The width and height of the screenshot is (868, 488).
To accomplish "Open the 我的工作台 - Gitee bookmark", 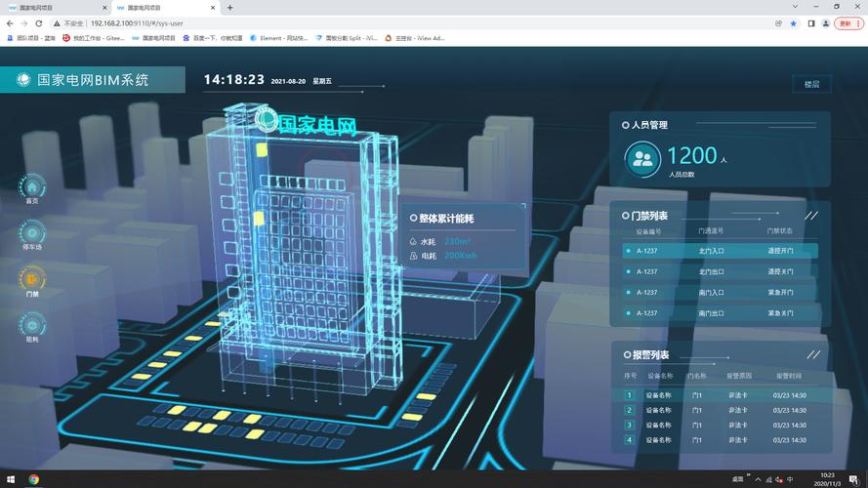I will click(94, 38).
